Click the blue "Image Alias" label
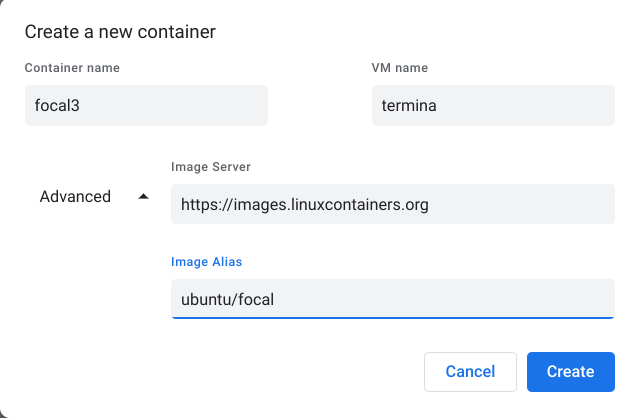 (x=206, y=262)
